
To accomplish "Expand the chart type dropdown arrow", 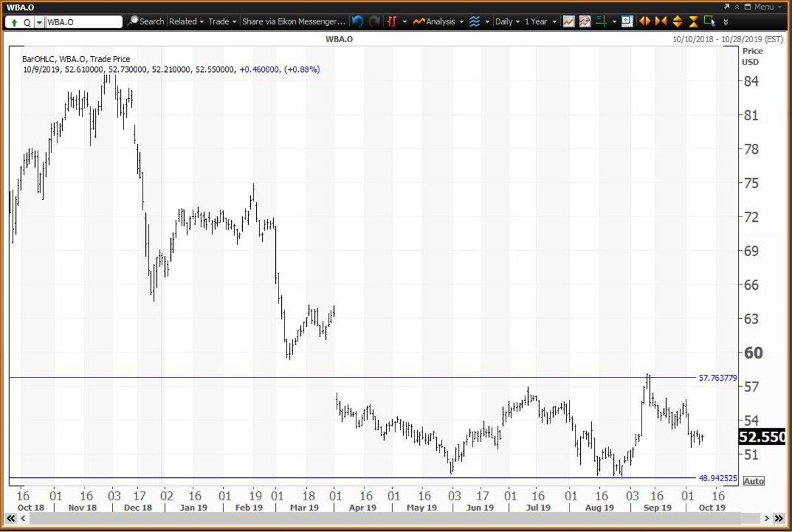I will [405, 22].
